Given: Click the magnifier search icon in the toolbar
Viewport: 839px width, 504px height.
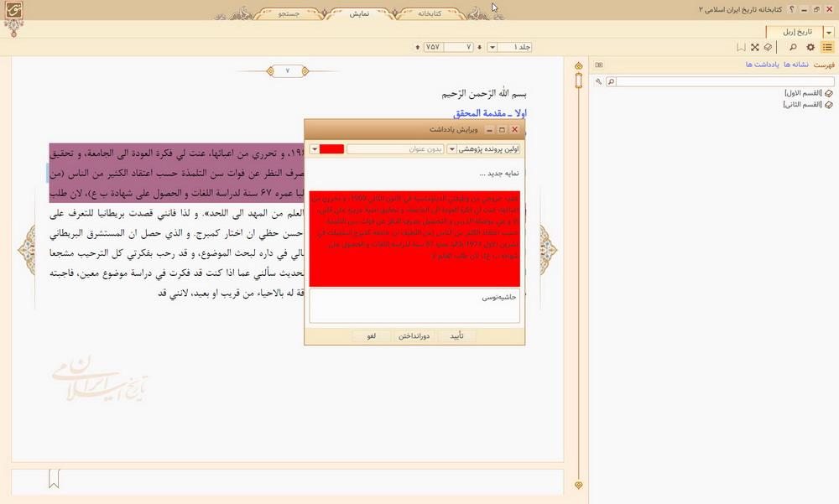Looking at the screenshot, I should (793, 47).
